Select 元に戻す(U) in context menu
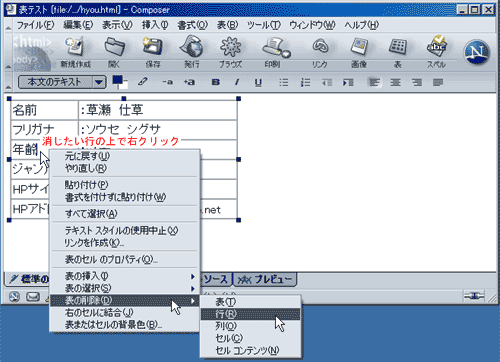This screenshot has height=362, width=500. 125,156
